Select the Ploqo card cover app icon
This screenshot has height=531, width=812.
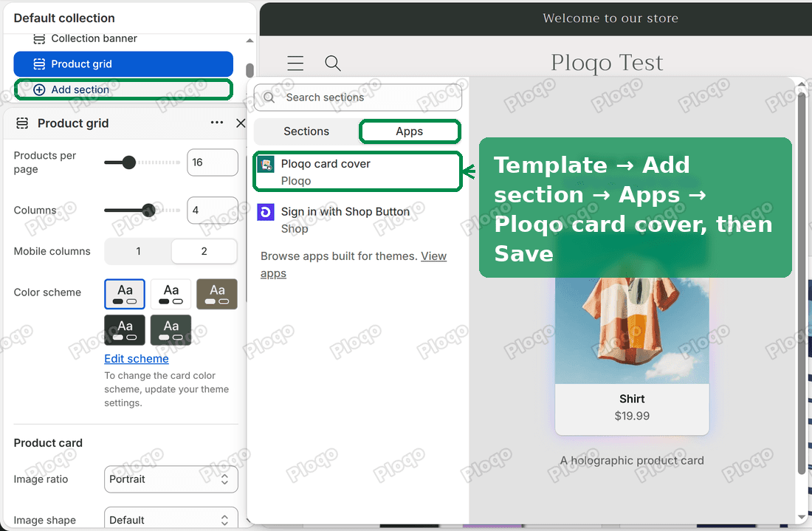(266, 164)
